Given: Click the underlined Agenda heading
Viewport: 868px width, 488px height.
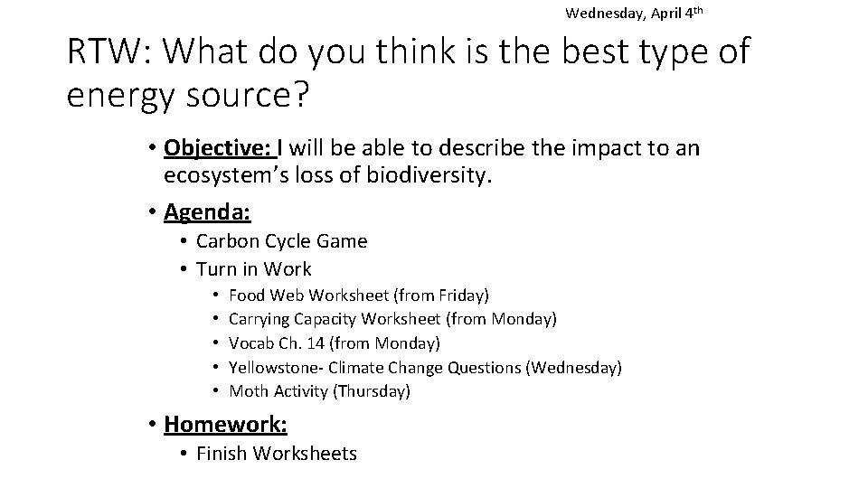Looking at the screenshot, I should point(207,211).
